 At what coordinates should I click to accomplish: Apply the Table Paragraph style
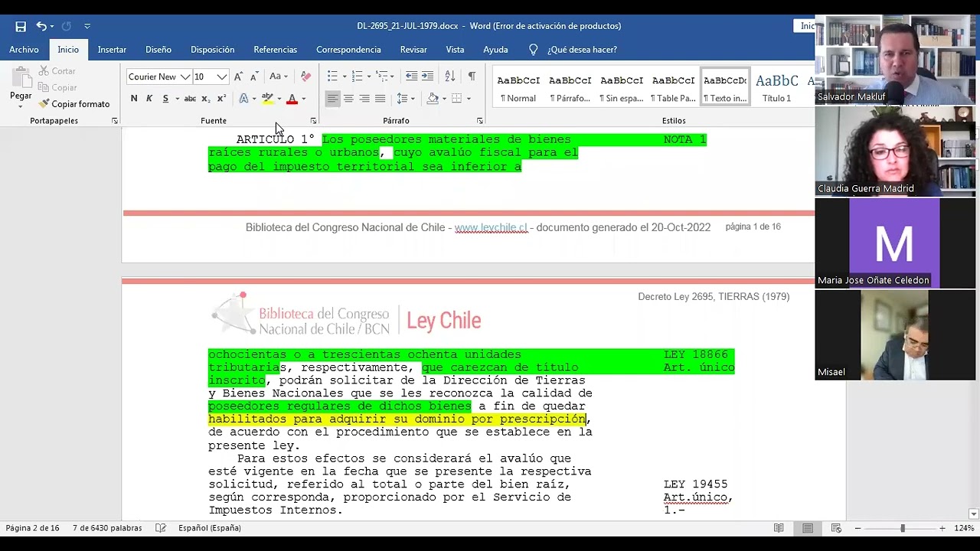point(674,88)
